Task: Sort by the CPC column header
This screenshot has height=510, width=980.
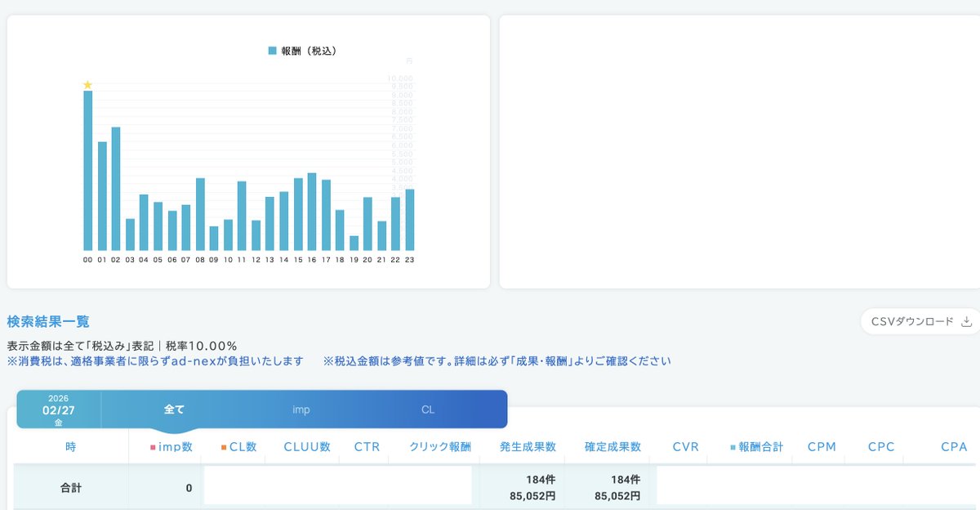Action: (881, 447)
